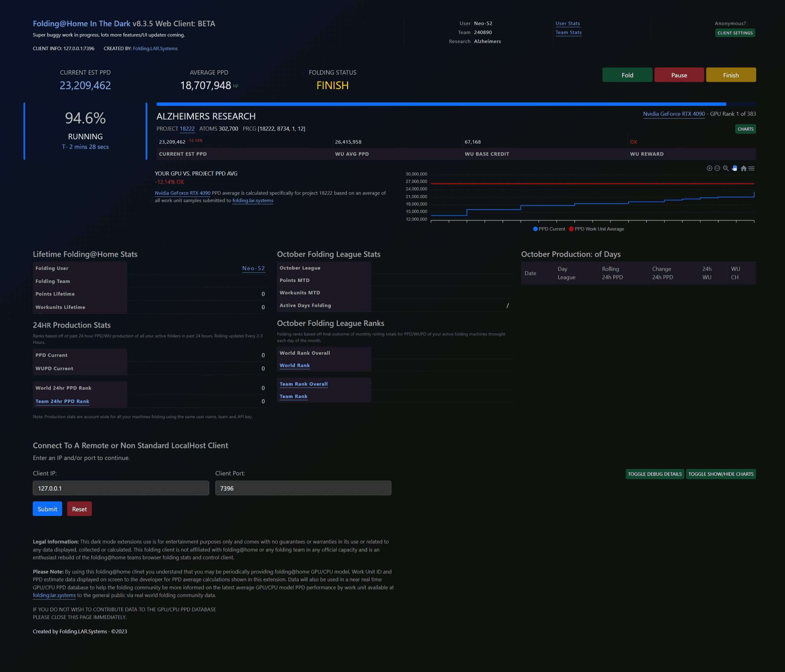Open project 18222 link

point(187,129)
